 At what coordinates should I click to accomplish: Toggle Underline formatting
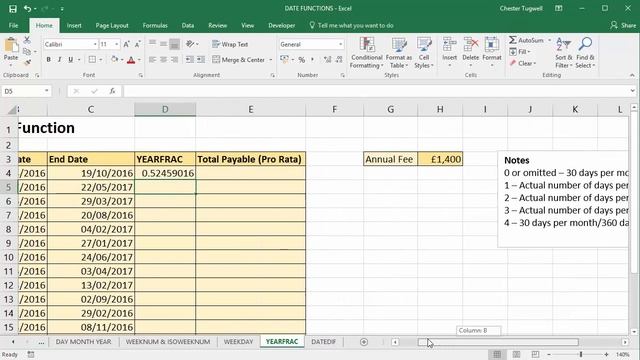tap(71, 60)
